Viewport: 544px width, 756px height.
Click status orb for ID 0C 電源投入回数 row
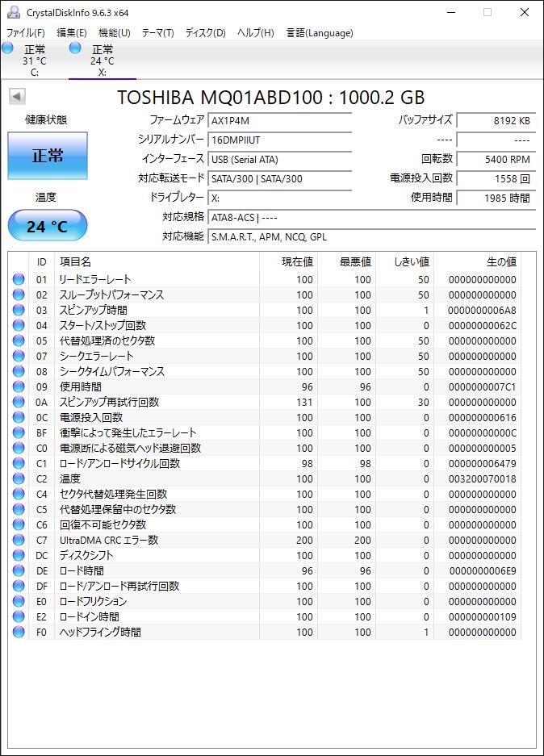pyautogui.click(x=19, y=417)
